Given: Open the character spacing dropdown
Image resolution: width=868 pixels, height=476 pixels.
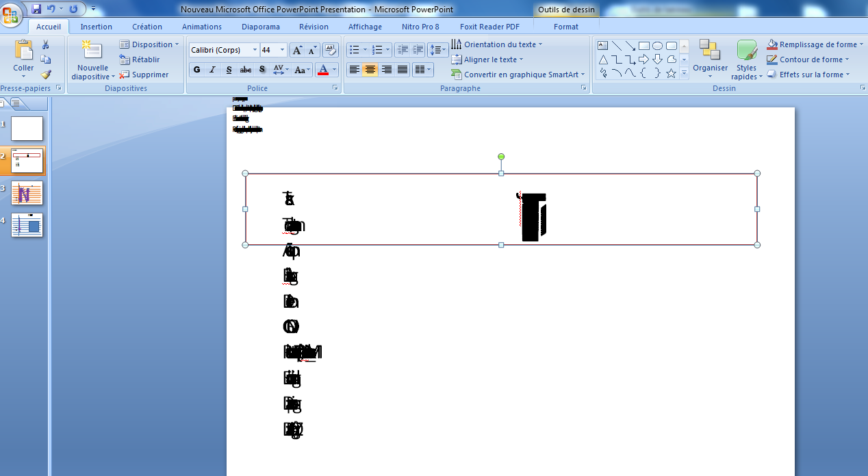Looking at the screenshot, I should coord(281,70).
